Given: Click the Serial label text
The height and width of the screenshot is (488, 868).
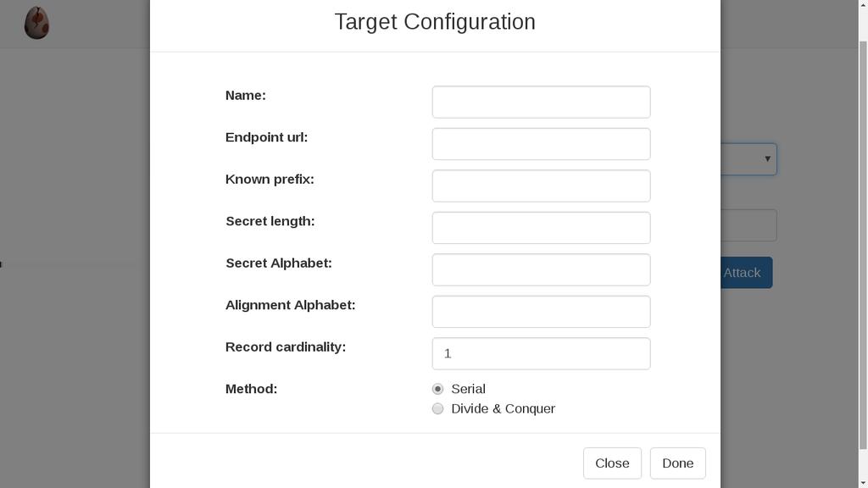Looking at the screenshot, I should click(468, 389).
